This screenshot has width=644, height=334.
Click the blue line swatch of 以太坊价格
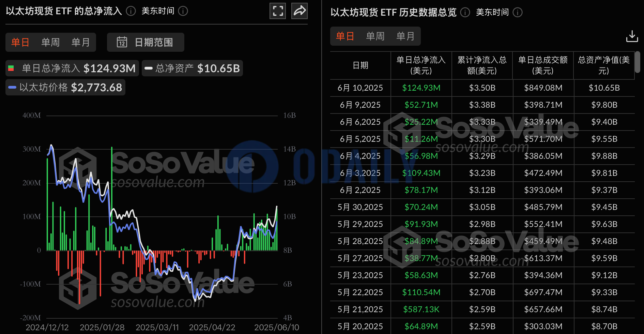pyautogui.click(x=12, y=87)
